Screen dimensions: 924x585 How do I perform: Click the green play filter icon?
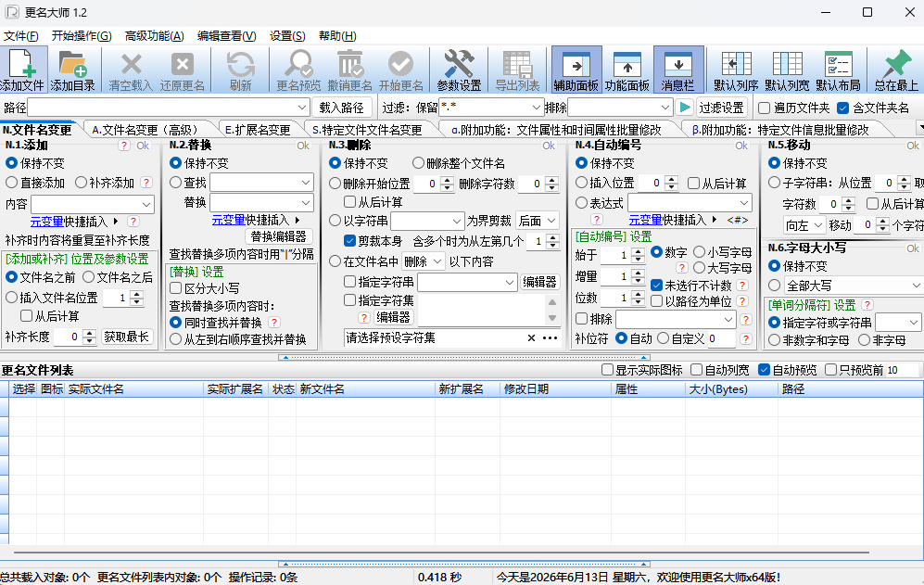(684, 108)
